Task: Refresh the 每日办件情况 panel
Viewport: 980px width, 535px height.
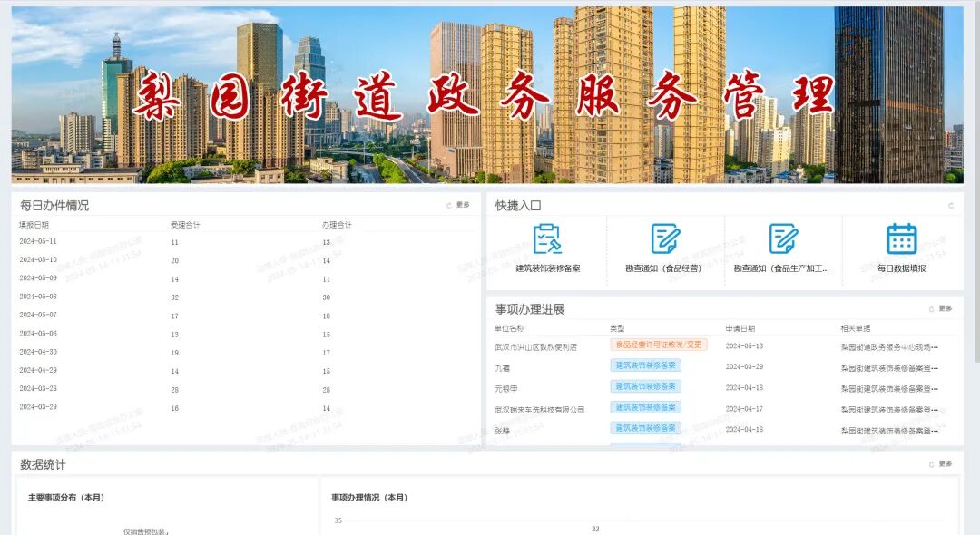Action: point(449,205)
